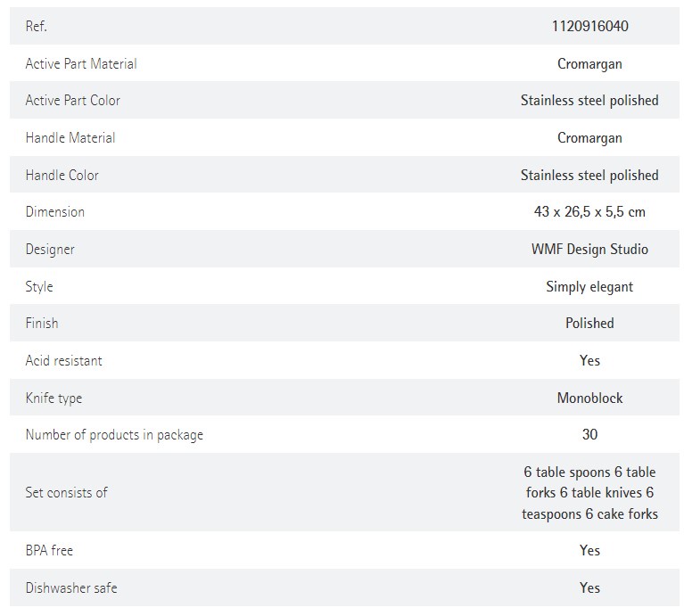Click the Cromargan value for Handle Material
The width and height of the screenshot is (684, 616).
[589, 138]
